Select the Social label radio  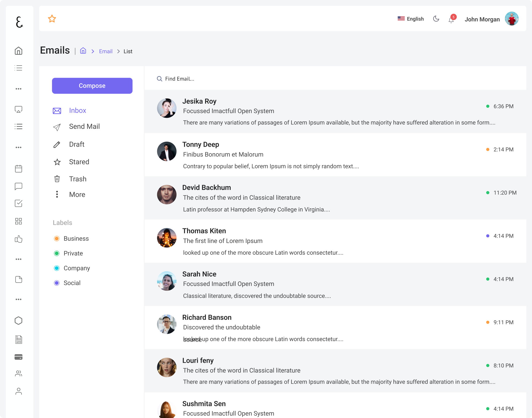click(57, 283)
